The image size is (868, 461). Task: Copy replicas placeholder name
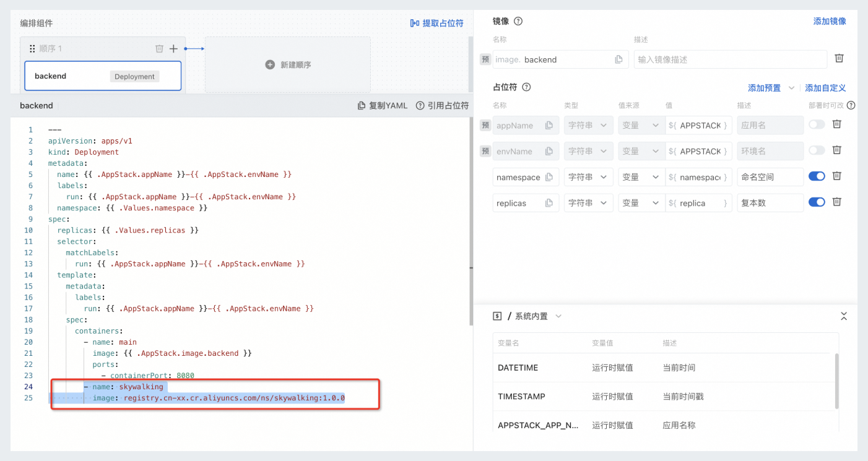[x=549, y=203]
